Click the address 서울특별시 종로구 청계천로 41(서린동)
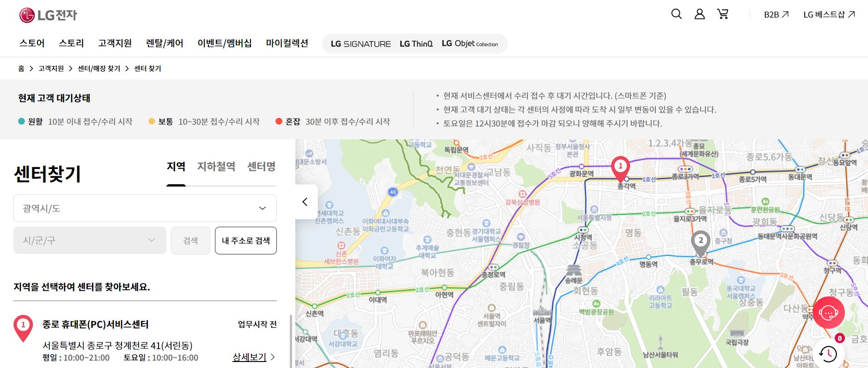The image size is (868, 368). (x=117, y=345)
